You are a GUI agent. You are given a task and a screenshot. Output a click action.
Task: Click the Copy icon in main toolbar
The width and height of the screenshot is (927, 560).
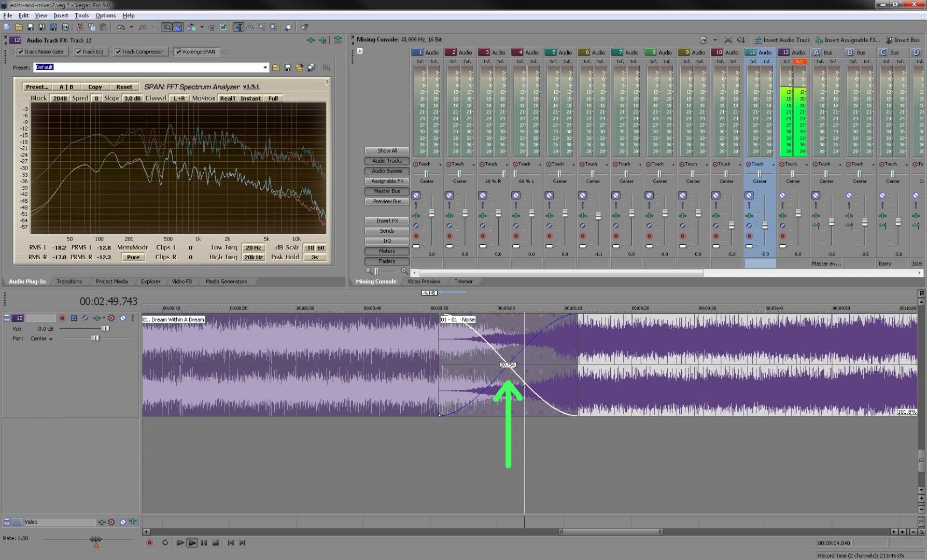[92, 27]
